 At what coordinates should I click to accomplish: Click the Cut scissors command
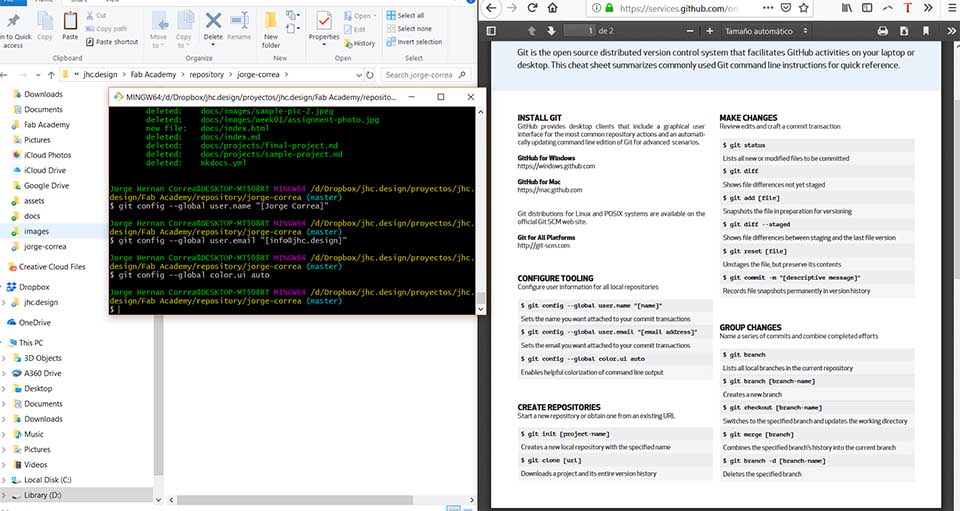tap(96, 15)
